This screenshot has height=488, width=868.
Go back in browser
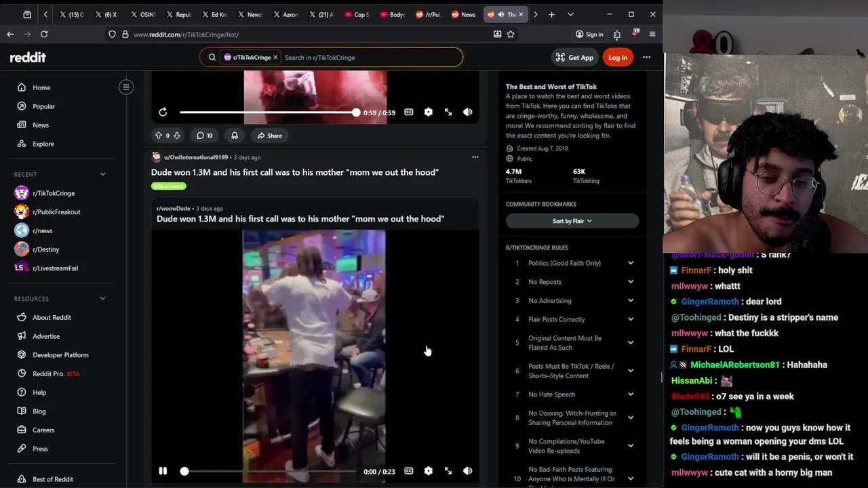coord(10,34)
